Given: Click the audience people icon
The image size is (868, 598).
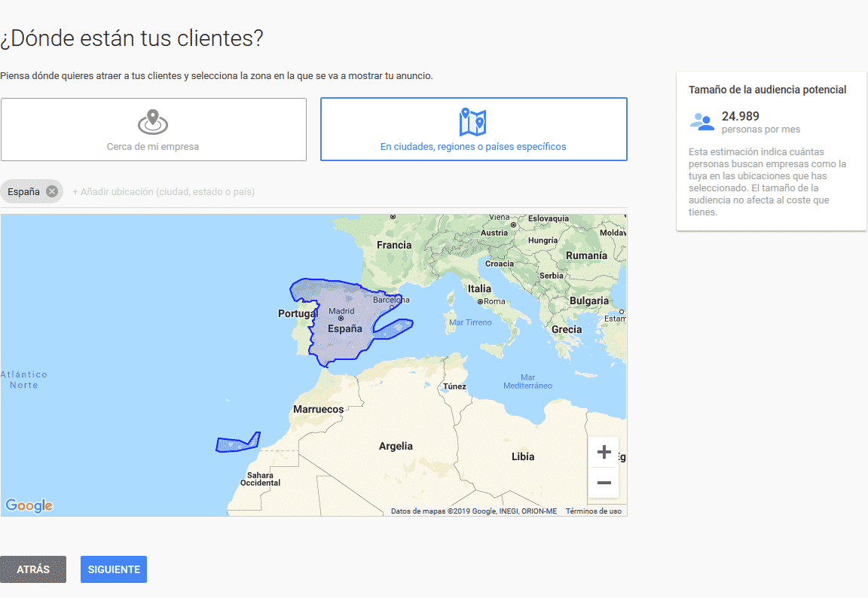Looking at the screenshot, I should pos(702,122).
